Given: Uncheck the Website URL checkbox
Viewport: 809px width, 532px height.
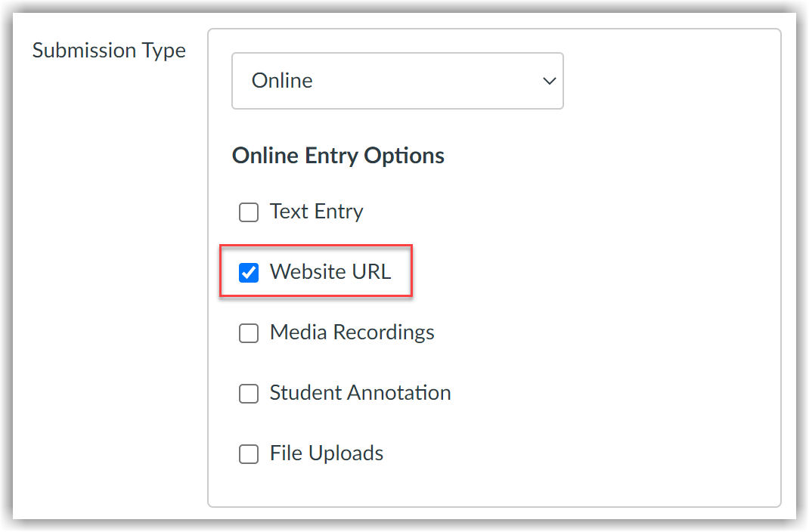Looking at the screenshot, I should [249, 273].
